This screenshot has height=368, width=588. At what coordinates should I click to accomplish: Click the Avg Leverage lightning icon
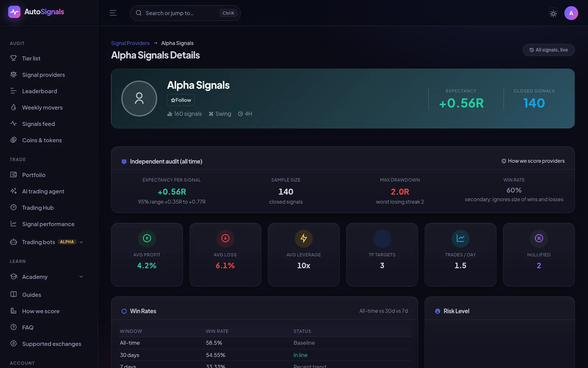[304, 238]
